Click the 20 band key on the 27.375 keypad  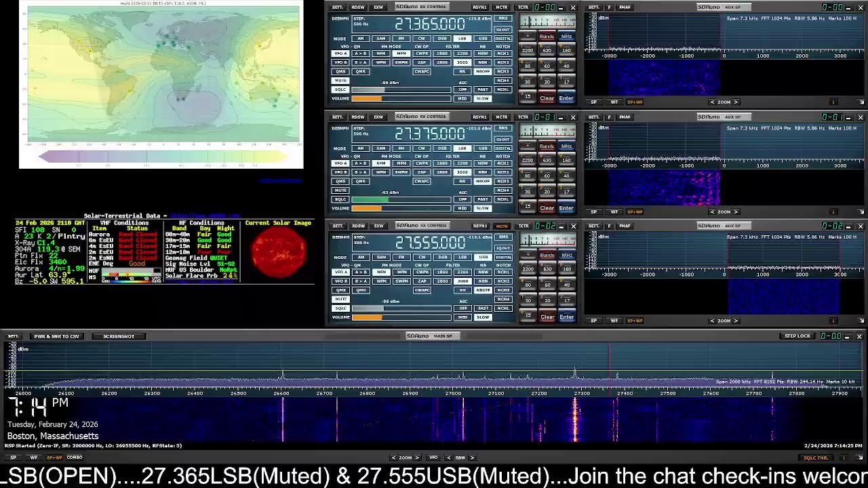(x=547, y=191)
